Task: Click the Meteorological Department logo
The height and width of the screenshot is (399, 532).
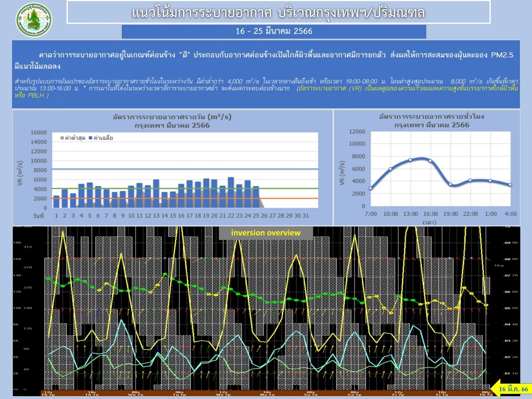Action: pos(34,20)
